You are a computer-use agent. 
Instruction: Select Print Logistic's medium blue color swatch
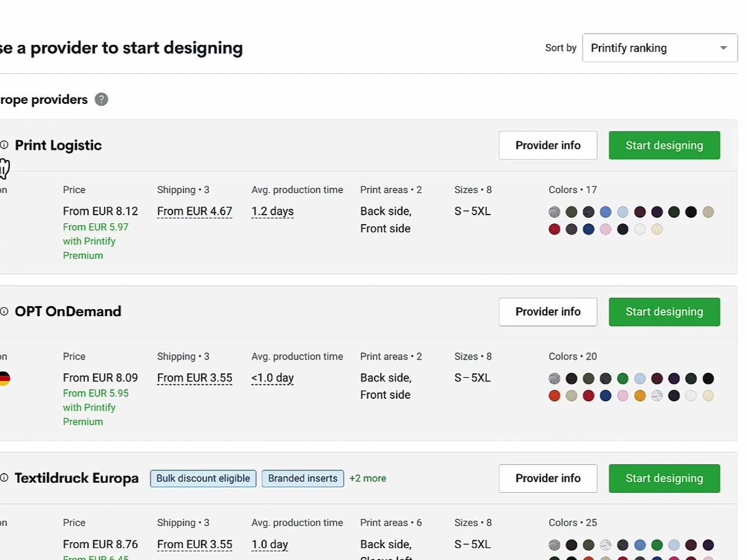point(606,212)
